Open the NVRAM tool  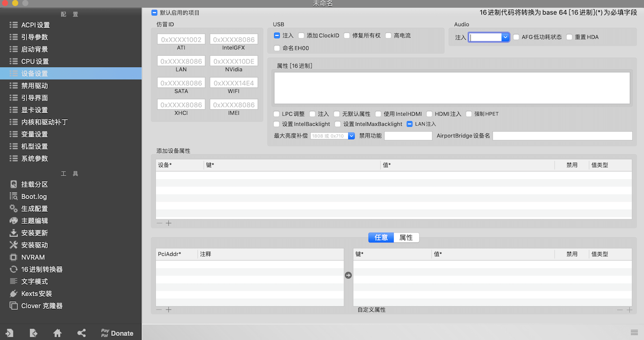(x=33, y=257)
